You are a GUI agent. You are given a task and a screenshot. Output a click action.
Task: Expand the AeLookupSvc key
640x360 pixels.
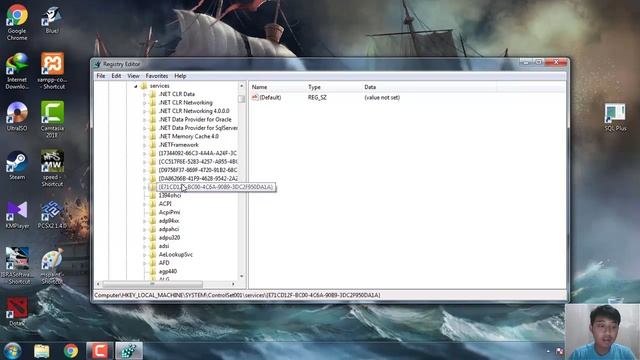[144, 255]
